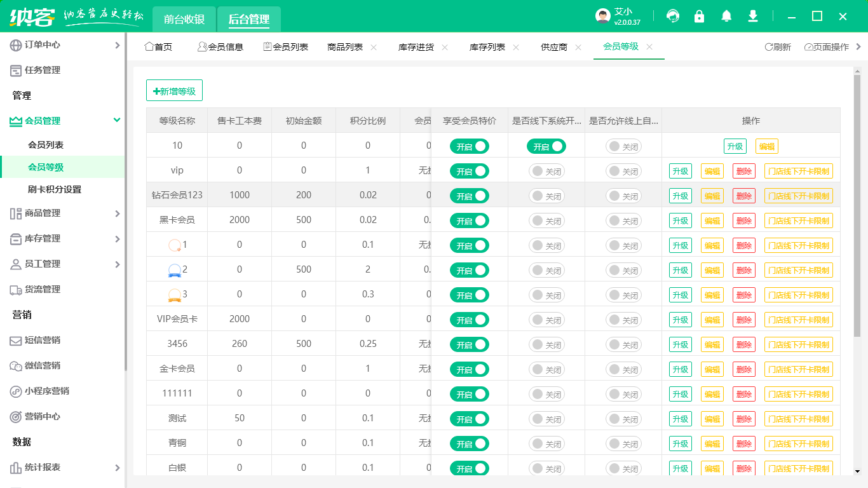Image resolution: width=868 pixels, height=488 pixels.
Task: Toggle 是否允许线上自 switch for 钻石会员123
Action: [625, 196]
